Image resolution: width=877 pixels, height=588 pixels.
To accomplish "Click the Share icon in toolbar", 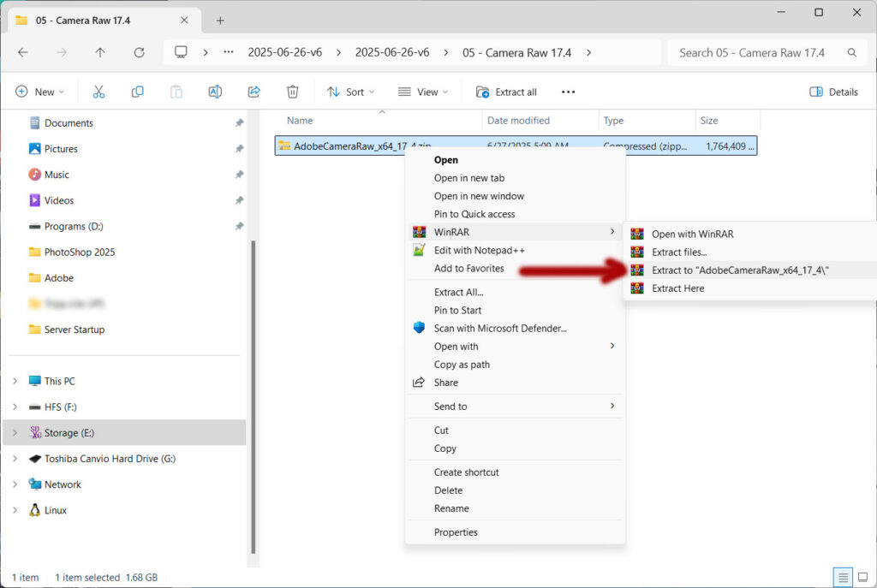I will [x=254, y=92].
